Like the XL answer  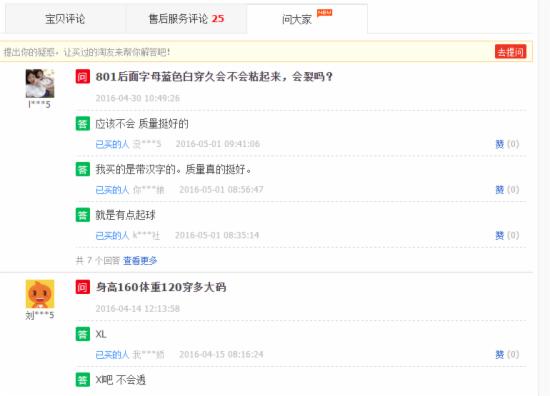click(507, 355)
